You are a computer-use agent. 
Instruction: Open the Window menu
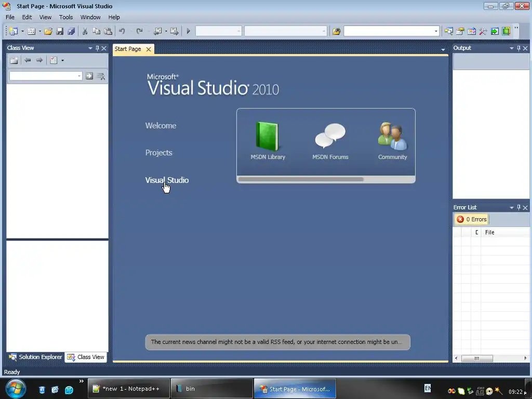(x=90, y=17)
